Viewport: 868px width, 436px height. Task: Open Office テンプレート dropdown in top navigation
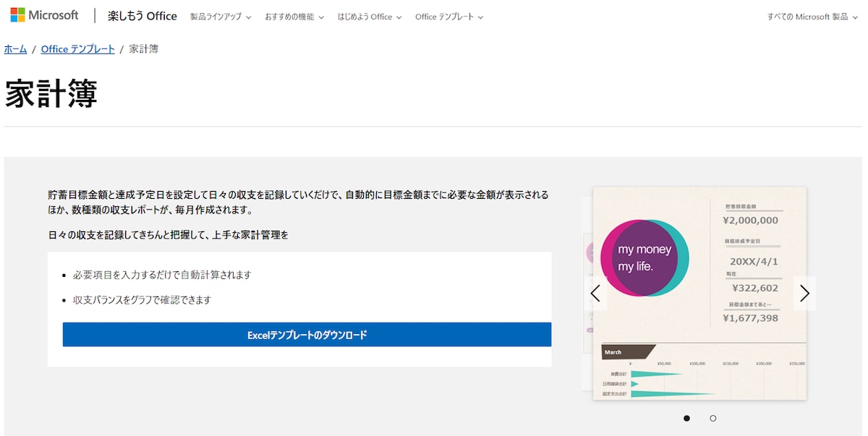click(448, 17)
